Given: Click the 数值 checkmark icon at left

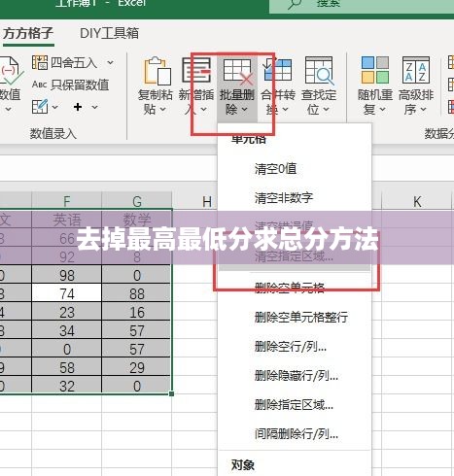Looking at the screenshot, I should coord(11,71).
